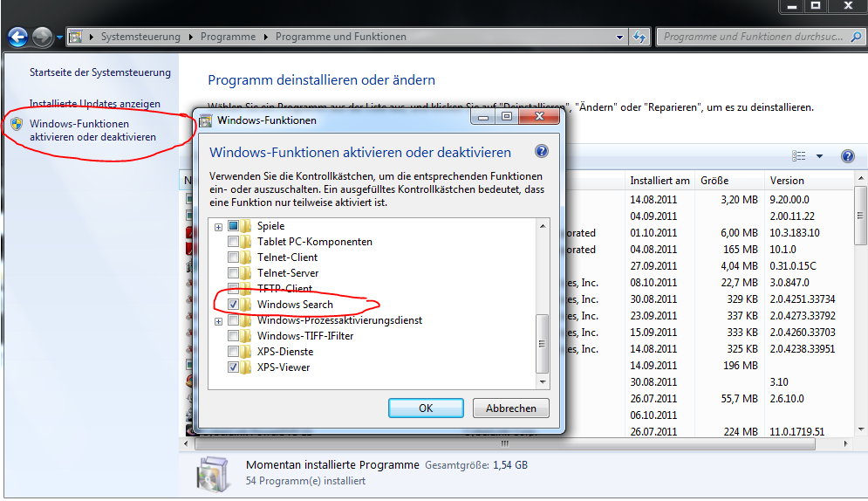Enable the Telnet-Client checkbox
The height and width of the screenshot is (501, 868).
[233, 257]
